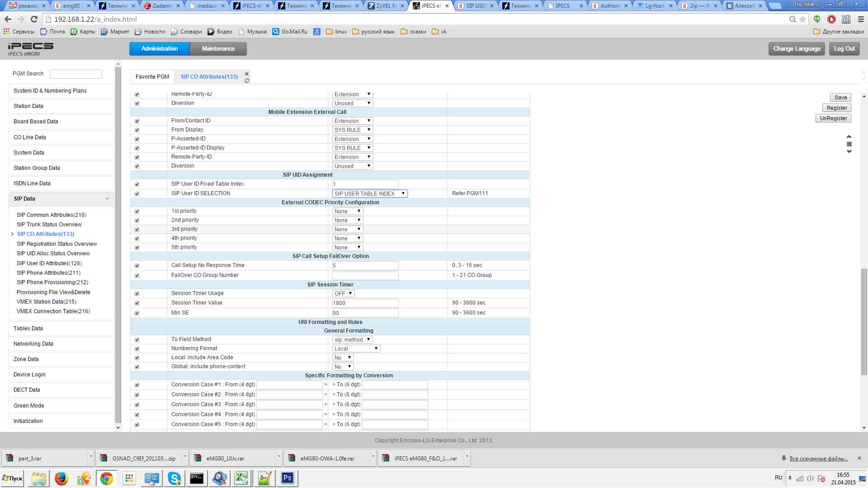Image resolution: width=868 pixels, height=488 pixels.
Task: Open Photoshop from the taskbar
Action: (288, 478)
